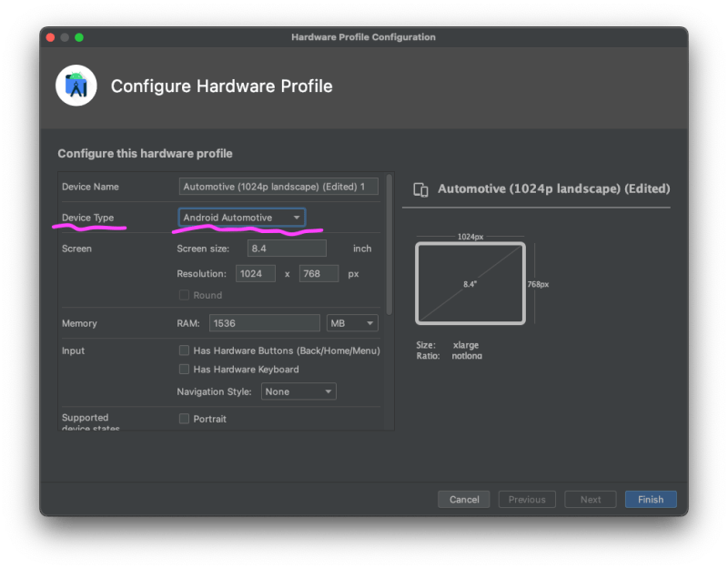Enable Has Hardware Keyboard checkbox

pos(185,370)
